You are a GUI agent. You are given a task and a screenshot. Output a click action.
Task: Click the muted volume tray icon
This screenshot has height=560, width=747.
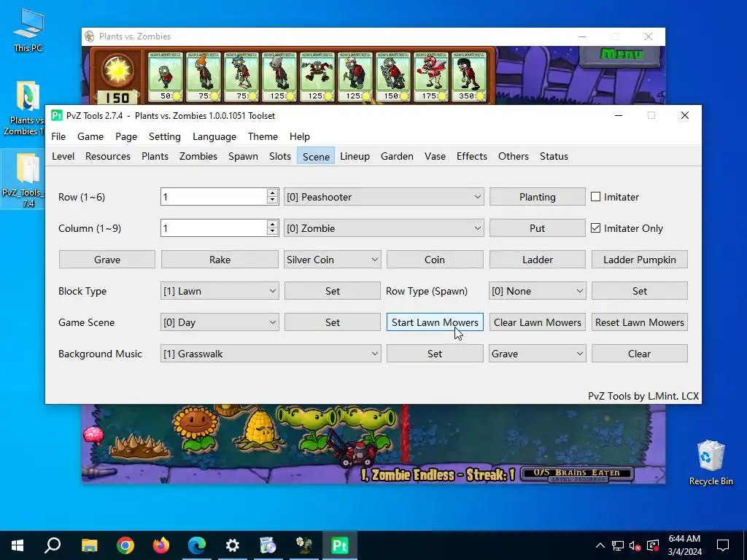(x=635, y=545)
